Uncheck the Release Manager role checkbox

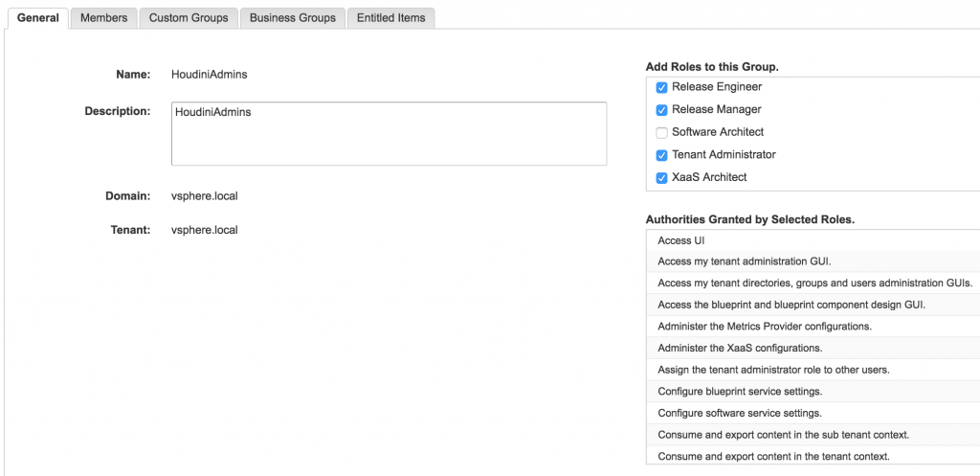pos(661,110)
